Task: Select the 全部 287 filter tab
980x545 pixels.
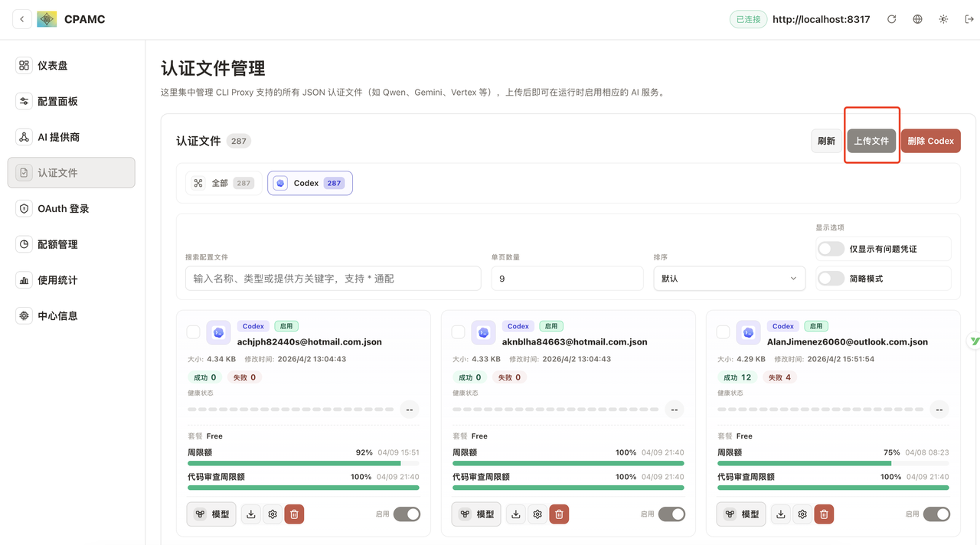Action: (224, 183)
